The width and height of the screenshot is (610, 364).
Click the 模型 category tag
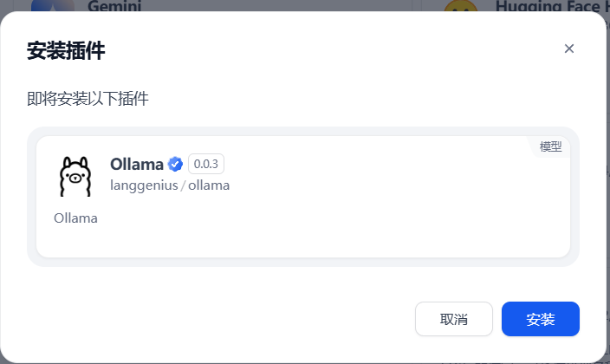(x=550, y=146)
